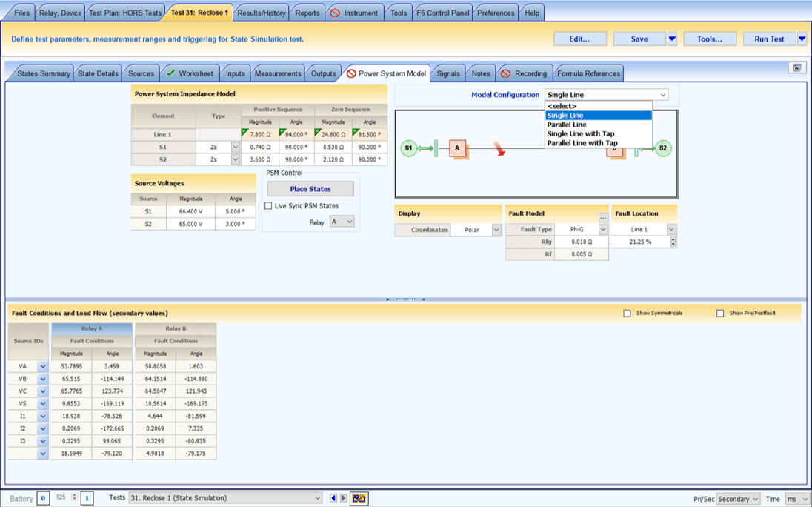Open the Recording tab

tap(524, 73)
